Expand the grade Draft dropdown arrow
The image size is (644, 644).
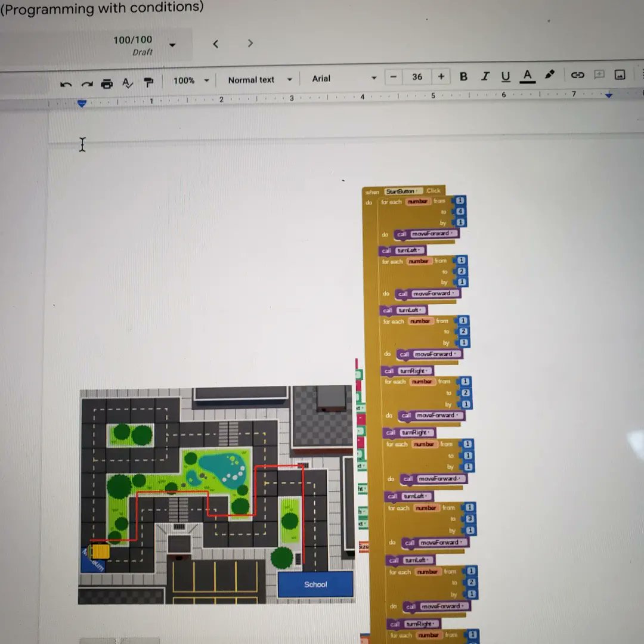tap(172, 45)
